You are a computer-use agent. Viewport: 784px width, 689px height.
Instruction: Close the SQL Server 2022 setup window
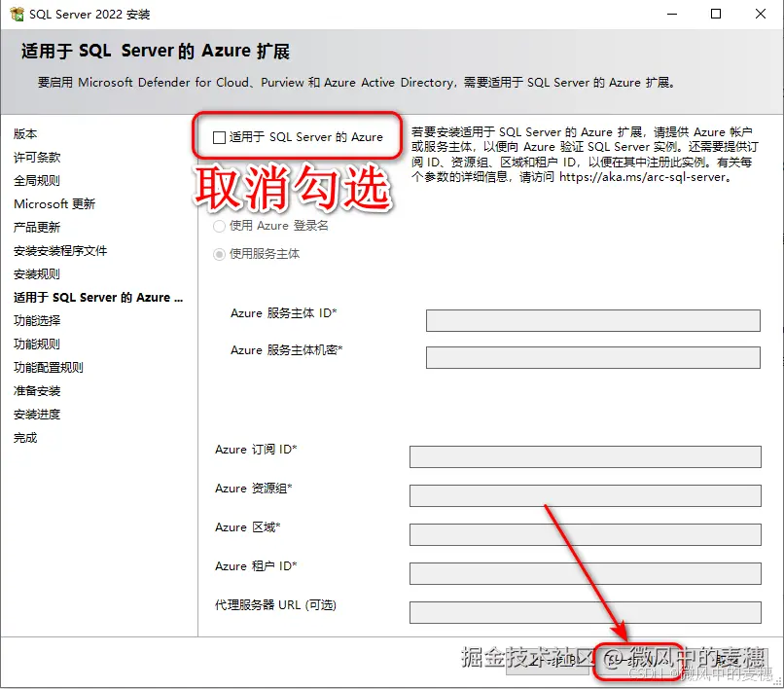click(x=761, y=14)
